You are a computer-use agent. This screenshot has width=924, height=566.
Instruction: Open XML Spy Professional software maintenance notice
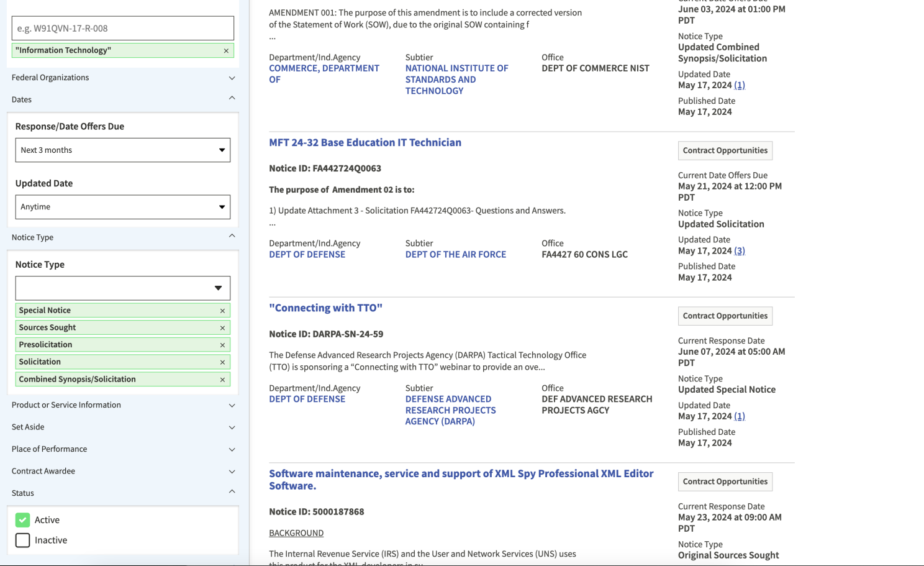[x=461, y=480]
